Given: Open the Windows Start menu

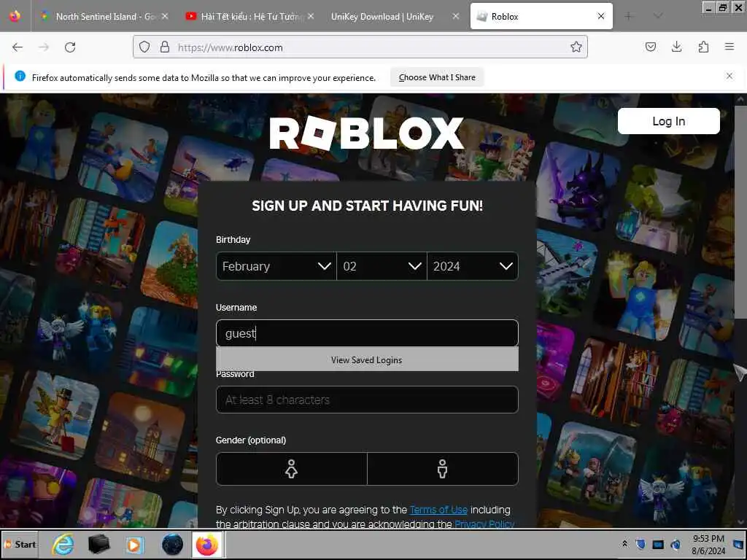Looking at the screenshot, I should 20,544.
